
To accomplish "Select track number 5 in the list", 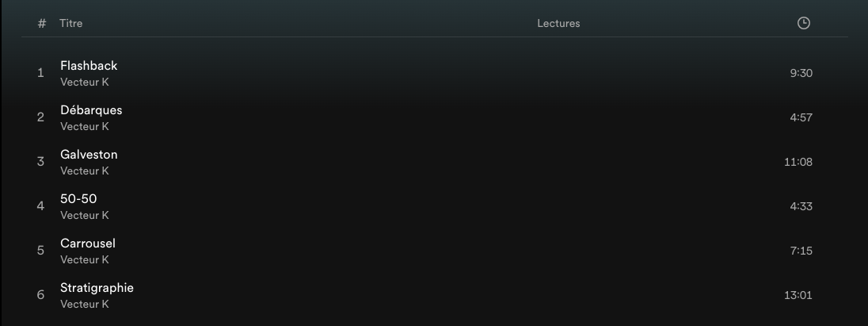I will 40,250.
